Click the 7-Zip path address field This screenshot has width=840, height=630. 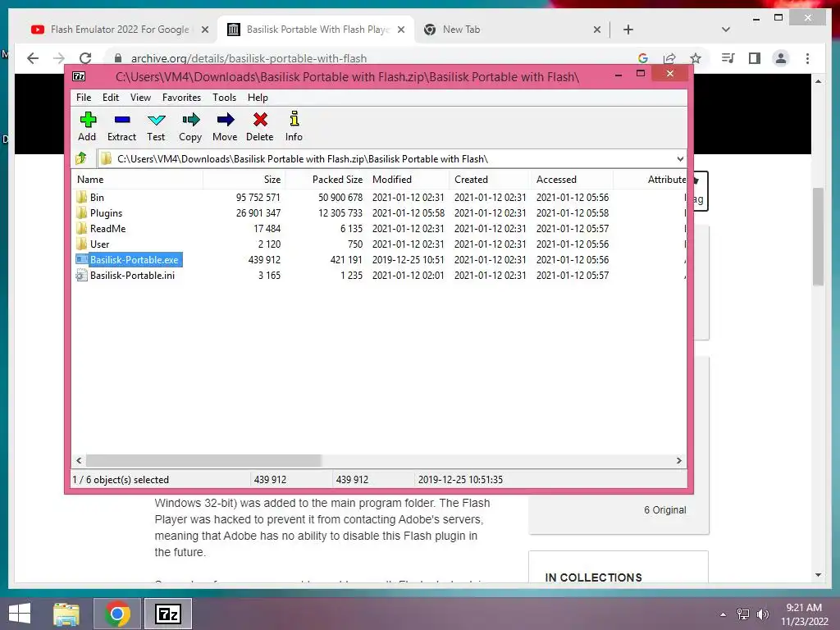pos(386,158)
